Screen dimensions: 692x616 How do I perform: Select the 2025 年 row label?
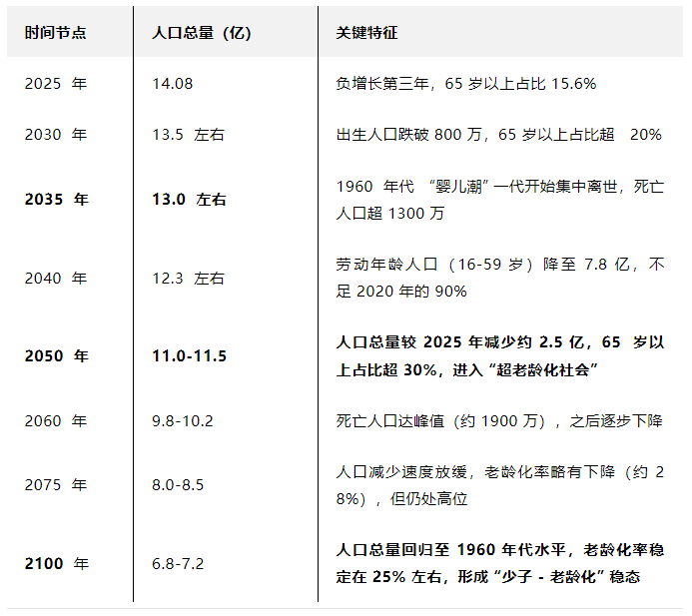[x=56, y=84]
